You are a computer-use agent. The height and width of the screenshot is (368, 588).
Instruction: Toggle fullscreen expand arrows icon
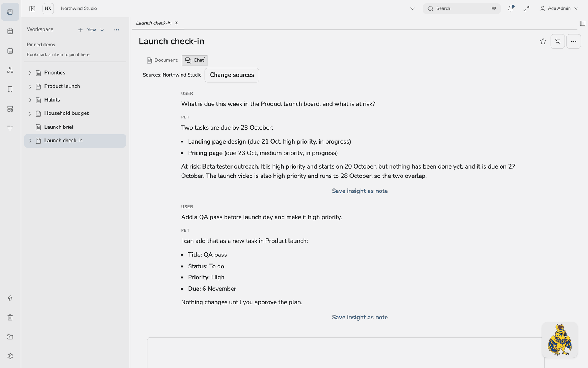click(x=526, y=8)
